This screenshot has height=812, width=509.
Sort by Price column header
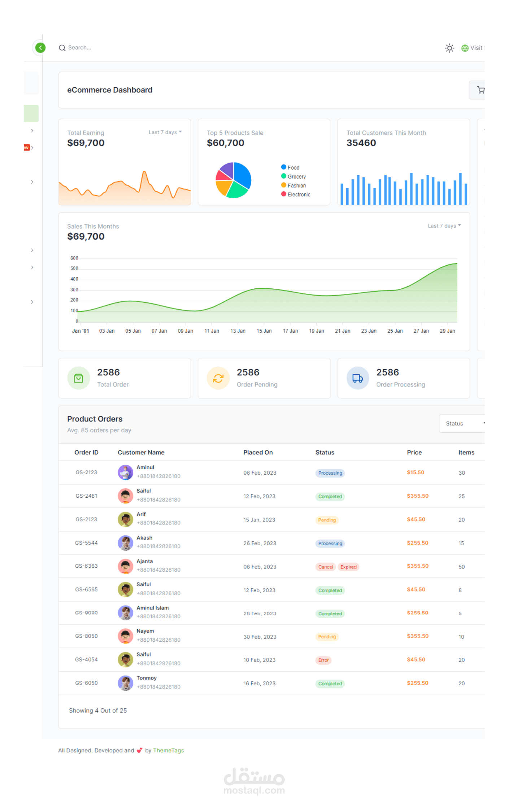(414, 452)
